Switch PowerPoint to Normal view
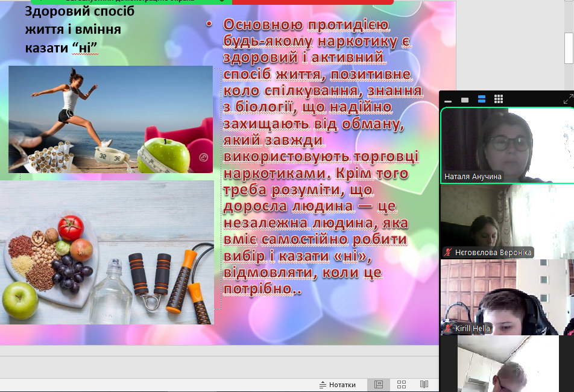Screen dimensions: 574x392 tap(379, 384)
